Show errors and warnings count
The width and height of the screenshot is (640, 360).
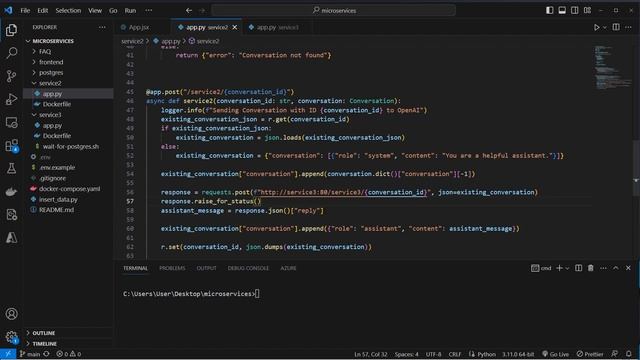tap(69, 354)
